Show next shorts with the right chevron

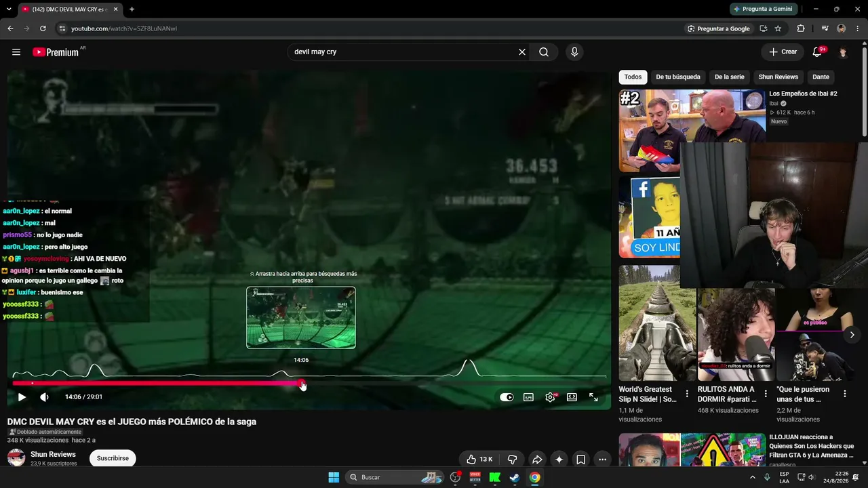pos(852,335)
